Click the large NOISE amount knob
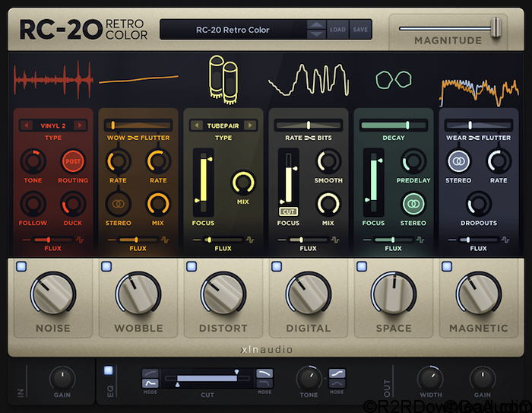The height and width of the screenshot is (413, 532). (53, 293)
